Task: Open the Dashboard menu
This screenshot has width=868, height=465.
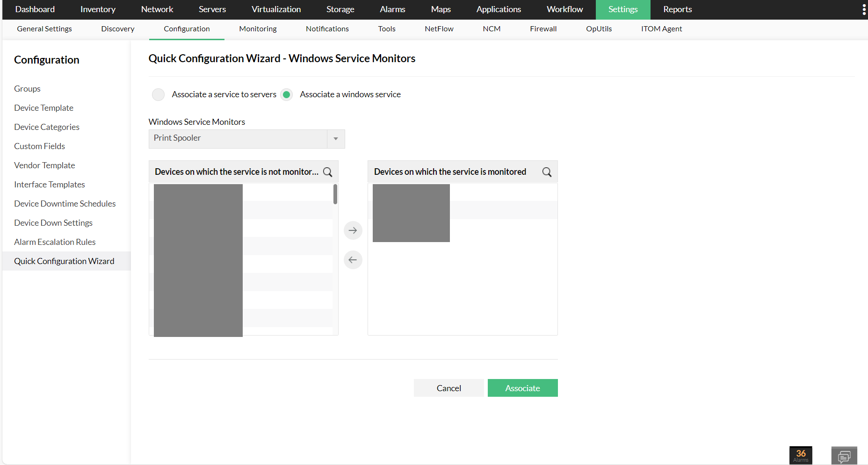Action: 35,9
